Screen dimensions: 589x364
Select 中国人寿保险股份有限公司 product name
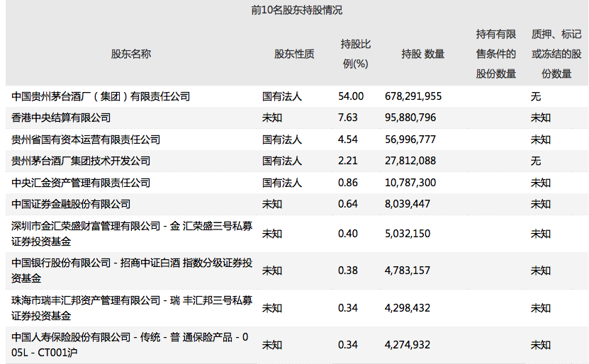(x=130, y=344)
